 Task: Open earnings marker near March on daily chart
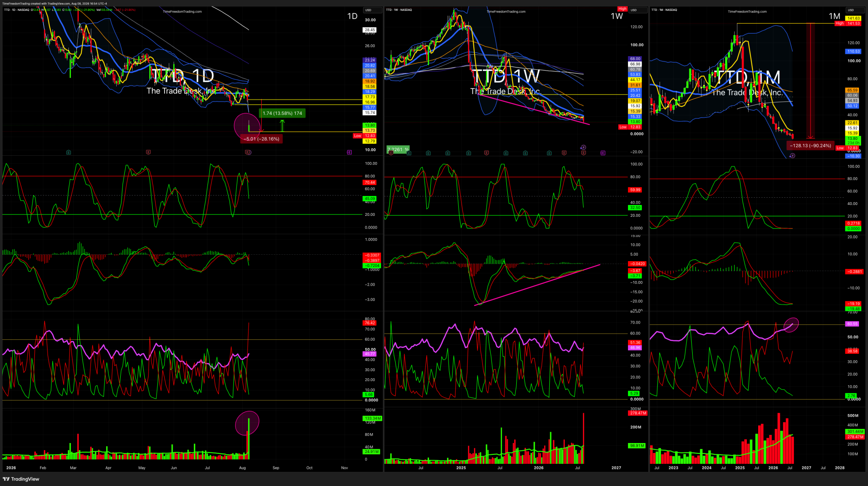pyautogui.click(x=69, y=152)
